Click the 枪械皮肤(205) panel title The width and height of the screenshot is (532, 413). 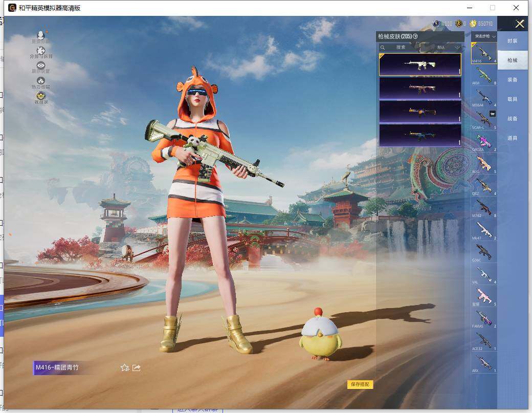395,36
